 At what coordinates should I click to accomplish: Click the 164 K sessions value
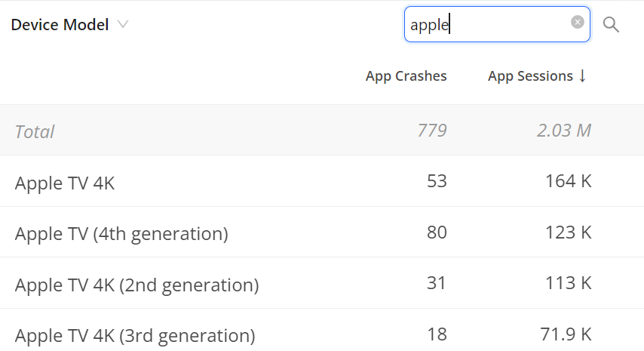point(569,181)
